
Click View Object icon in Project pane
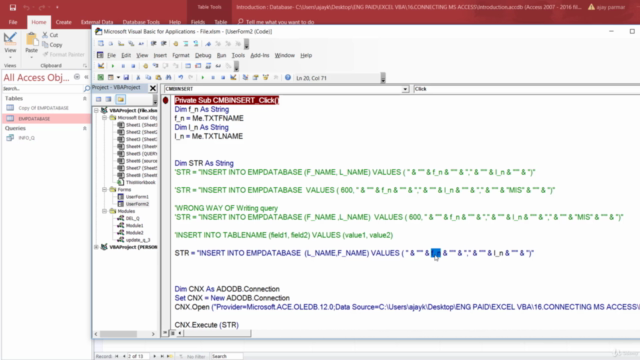[109, 99]
